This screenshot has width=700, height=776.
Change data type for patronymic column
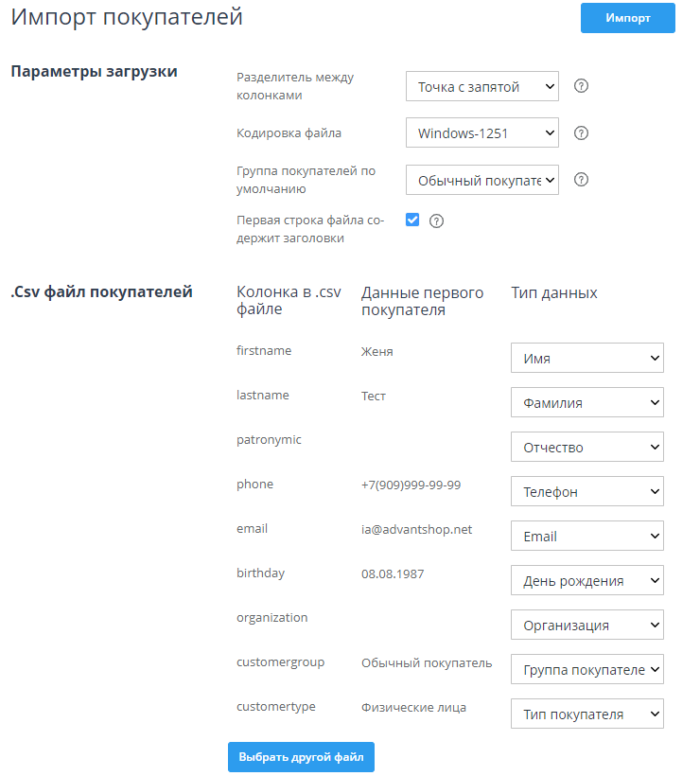(x=586, y=447)
